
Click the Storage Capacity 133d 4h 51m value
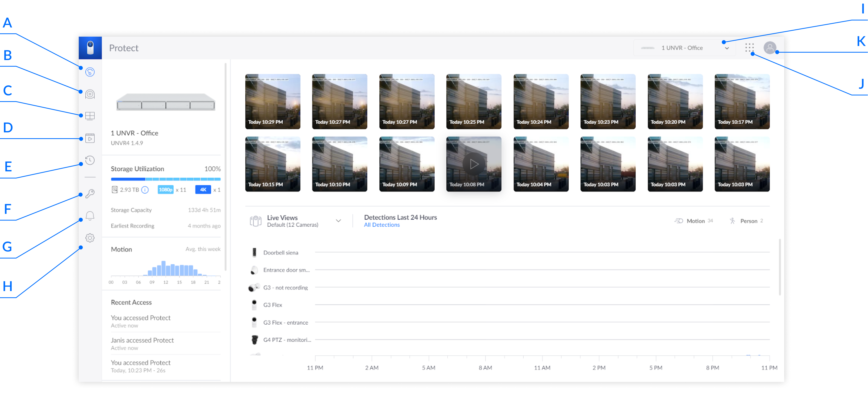pyautogui.click(x=204, y=210)
